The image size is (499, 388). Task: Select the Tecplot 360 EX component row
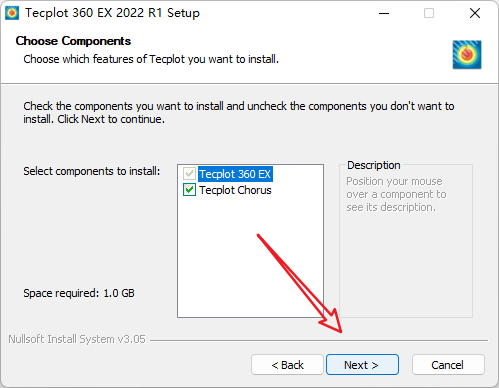[235, 174]
